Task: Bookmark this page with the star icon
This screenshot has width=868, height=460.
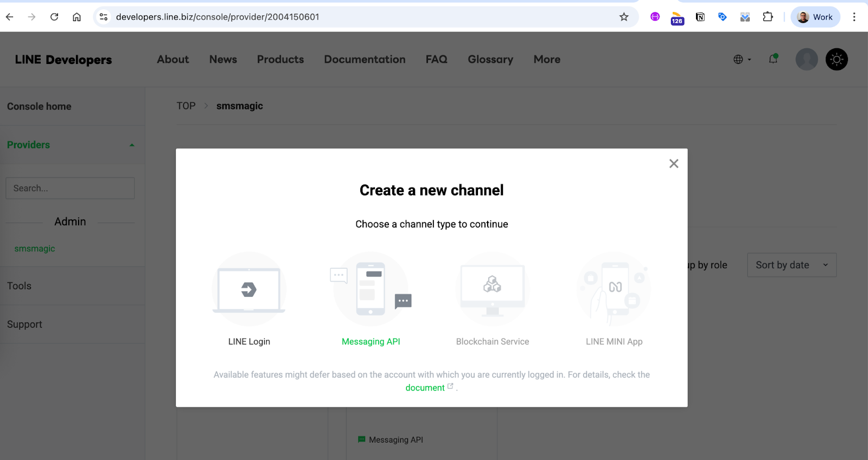Action: (624, 17)
